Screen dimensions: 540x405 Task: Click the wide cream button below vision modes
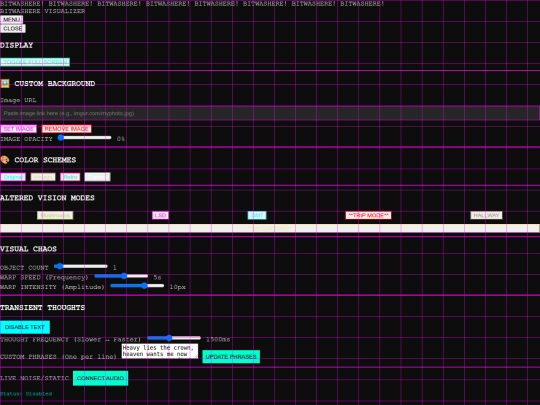click(x=270, y=228)
